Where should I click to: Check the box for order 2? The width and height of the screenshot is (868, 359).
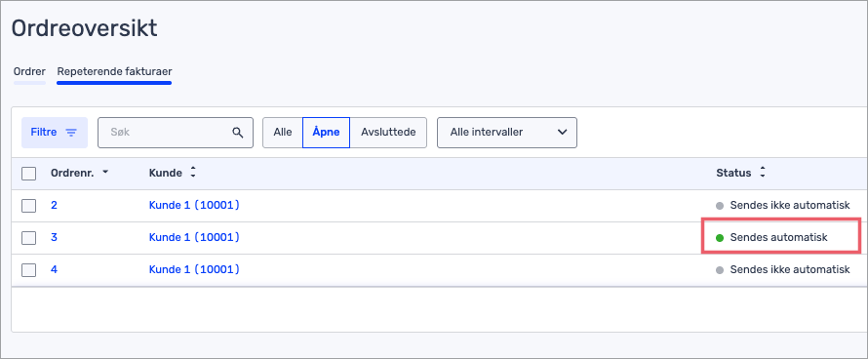(29, 206)
